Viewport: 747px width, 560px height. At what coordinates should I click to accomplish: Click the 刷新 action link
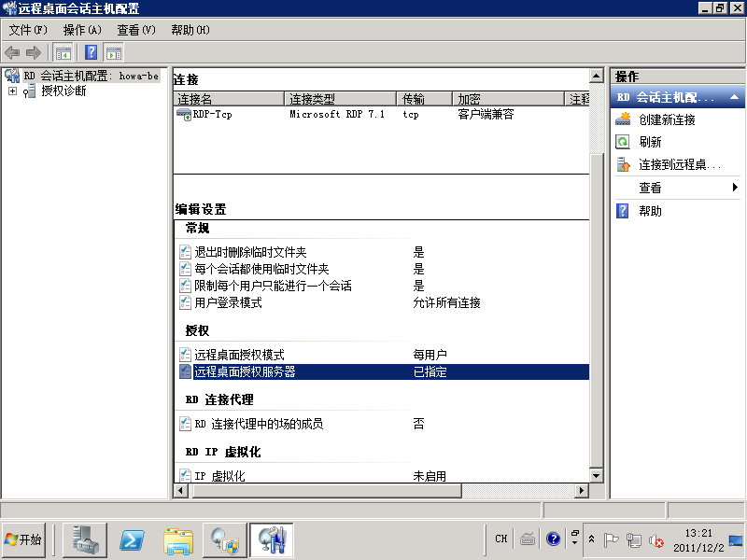[650, 142]
